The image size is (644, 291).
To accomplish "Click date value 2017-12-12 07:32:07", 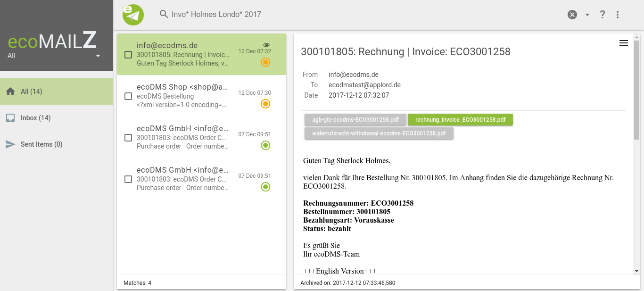I will point(359,95).
